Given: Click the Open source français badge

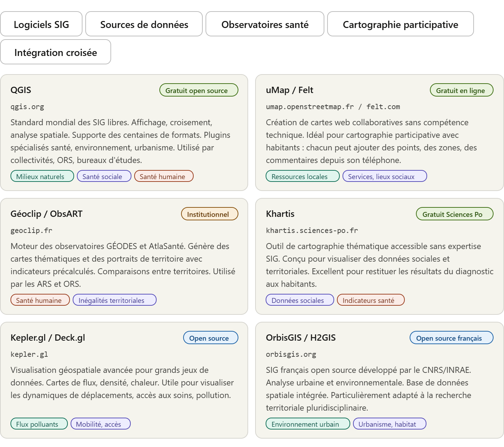Looking at the screenshot, I should click(451, 338).
